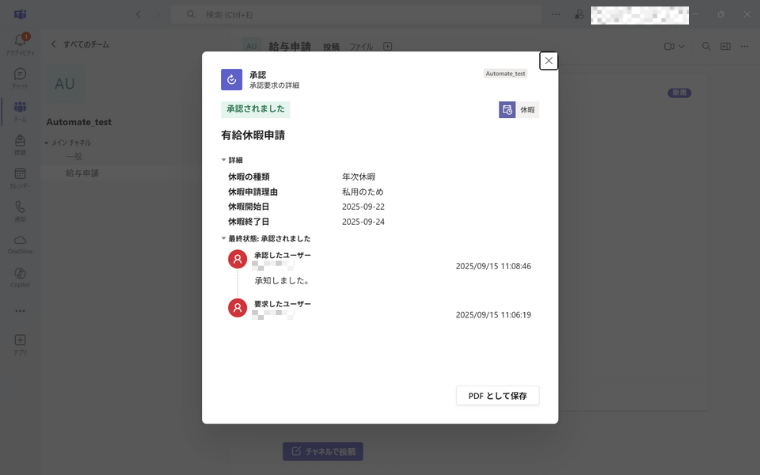Close the approval details dialog

point(548,61)
